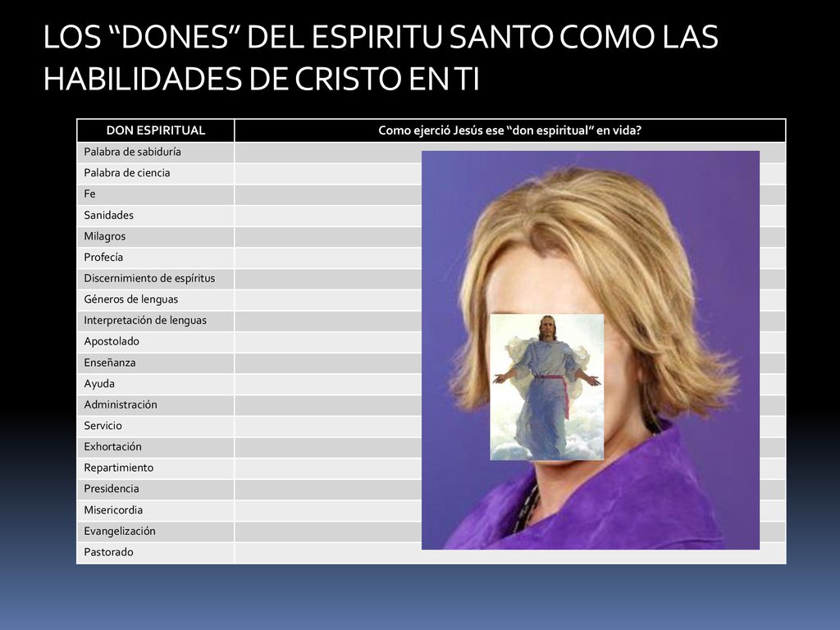Viewport: 840px width, 630px height.
Task: Select the "Fe" table cell
Action: coord(156,194)
